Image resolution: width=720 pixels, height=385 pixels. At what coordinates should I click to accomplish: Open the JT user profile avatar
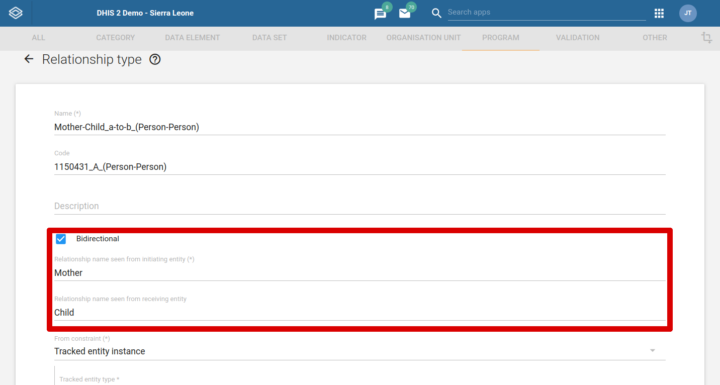tap(688, 13)
